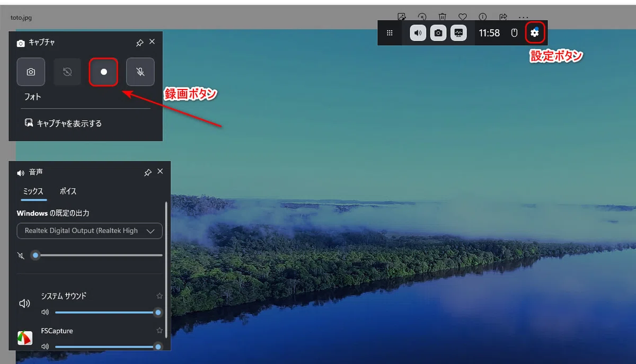Click the toto.jpg file name
The image size is (636, 364).
(21, 17)
